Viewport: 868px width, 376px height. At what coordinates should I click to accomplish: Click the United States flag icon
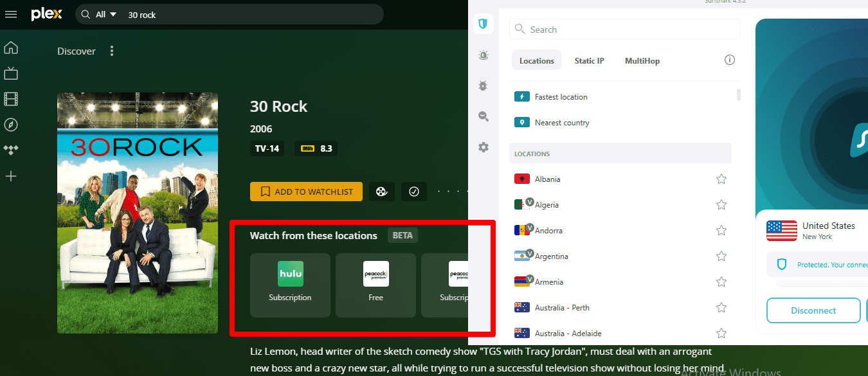tap(782, 231)
